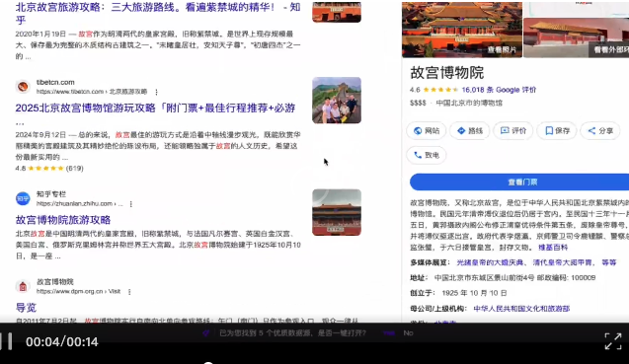Open the 故宫博物院旅游攻略 result link
Viewport: 629px width, 364px height.
pos(63,220)
